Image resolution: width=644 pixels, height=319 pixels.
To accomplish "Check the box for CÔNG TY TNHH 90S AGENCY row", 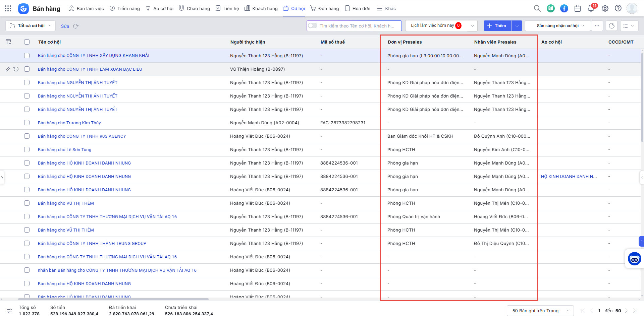I will click(27, 136).
